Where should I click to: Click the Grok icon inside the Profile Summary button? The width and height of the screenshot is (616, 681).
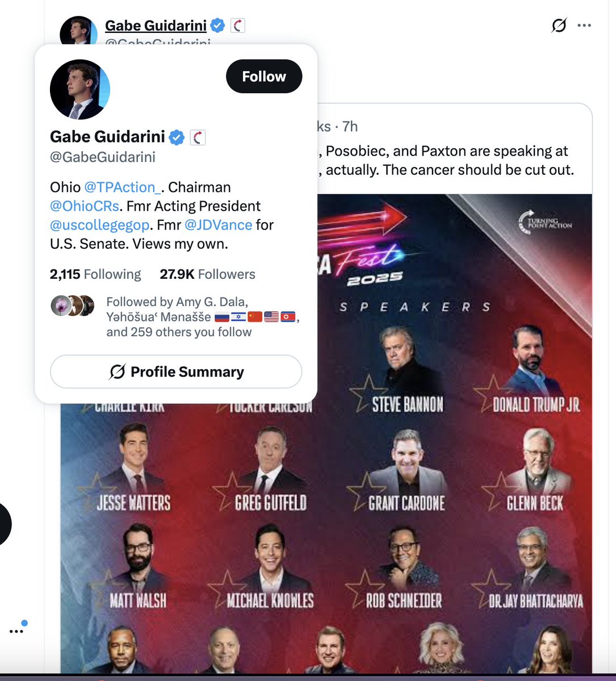(x=118, y=372)
